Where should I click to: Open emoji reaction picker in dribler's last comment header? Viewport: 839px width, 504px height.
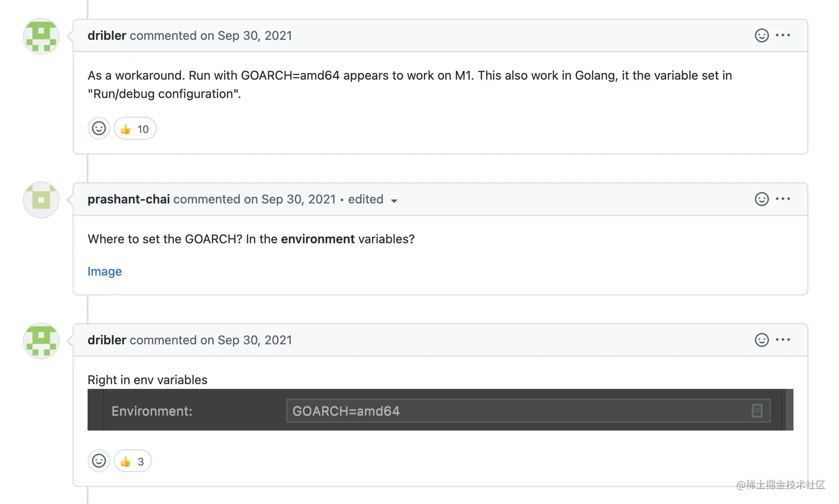761,340
